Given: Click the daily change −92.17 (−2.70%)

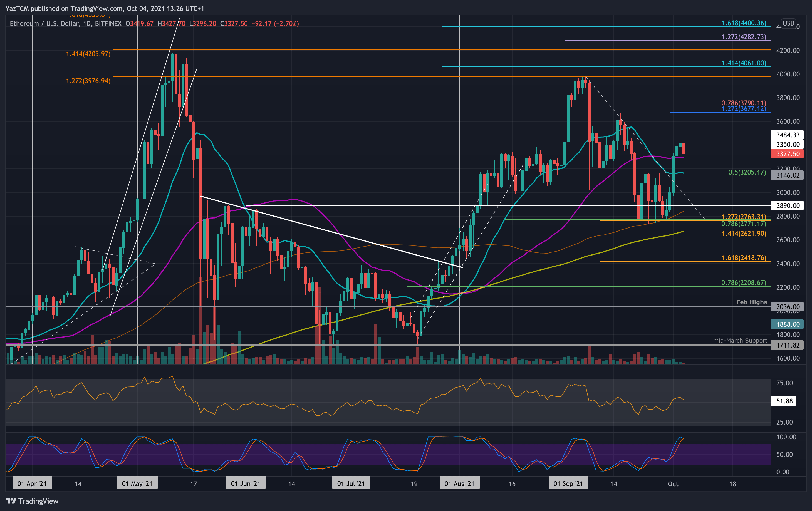Looking at the screenshot, I should pos(275,24).
